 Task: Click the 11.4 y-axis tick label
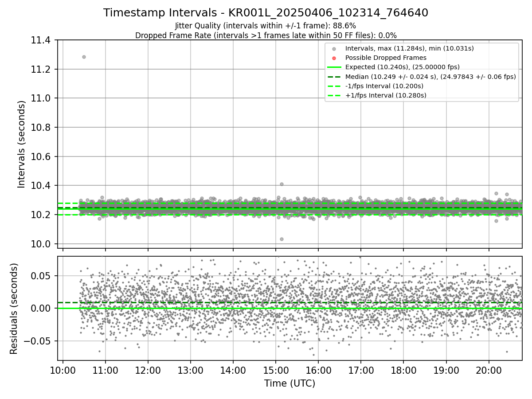click(41, 40)
